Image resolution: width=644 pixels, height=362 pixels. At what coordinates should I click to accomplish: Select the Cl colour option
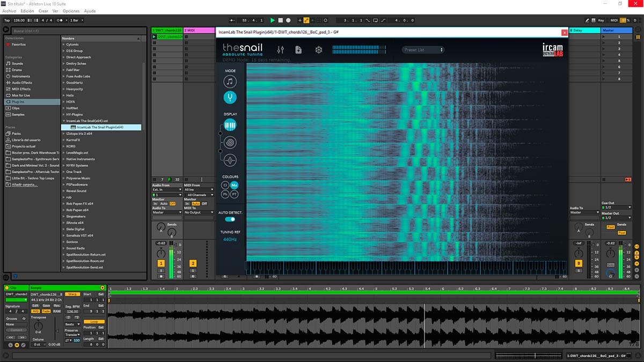tap(225, 185)
